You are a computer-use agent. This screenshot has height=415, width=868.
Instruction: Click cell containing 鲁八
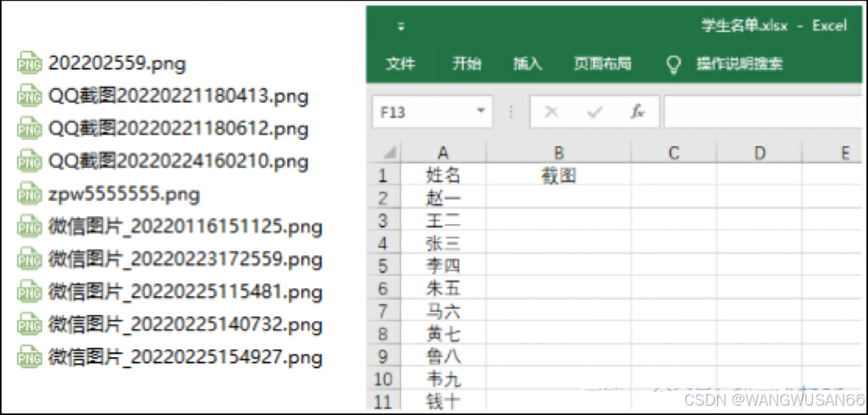[442, 356]
